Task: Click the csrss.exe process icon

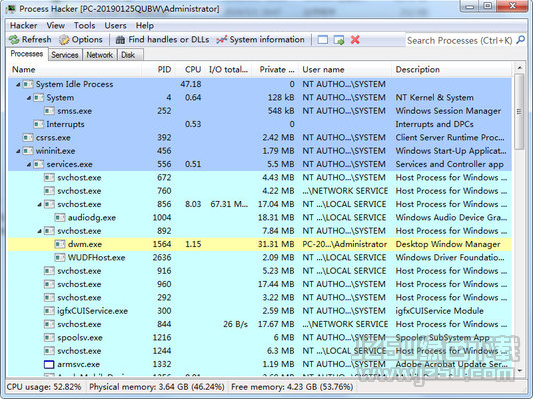Action: [28, 138]
